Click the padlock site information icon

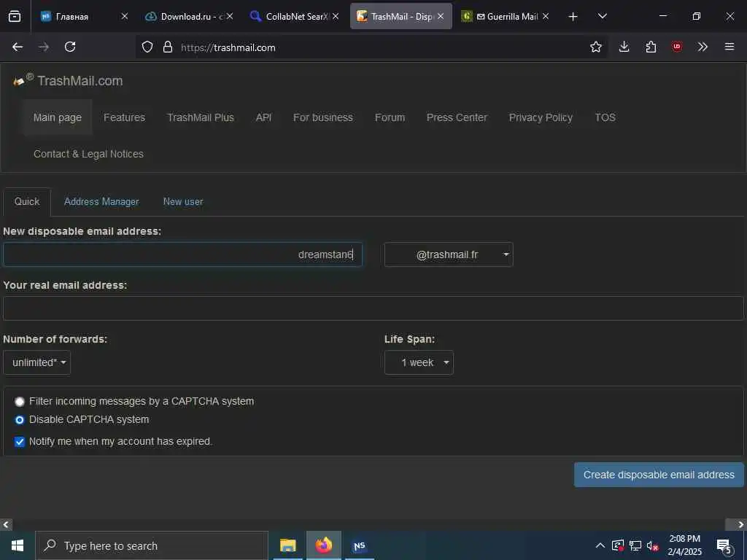(168, 47)
